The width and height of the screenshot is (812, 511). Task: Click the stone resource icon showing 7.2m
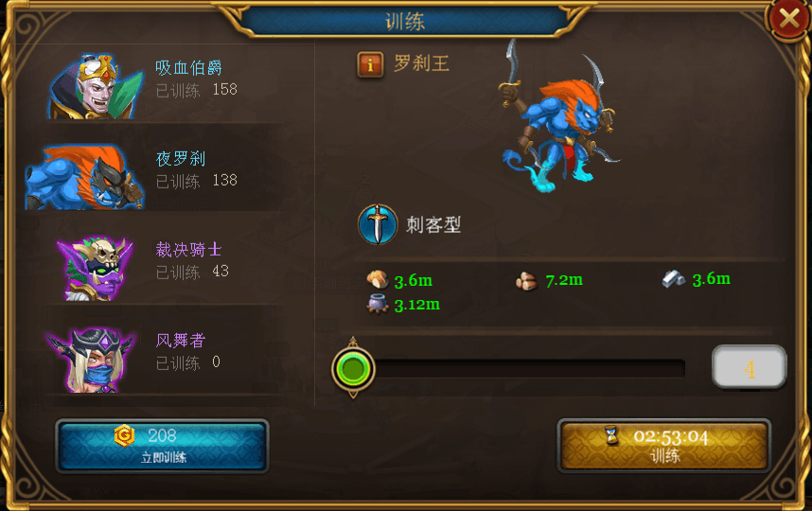(526, 281)
